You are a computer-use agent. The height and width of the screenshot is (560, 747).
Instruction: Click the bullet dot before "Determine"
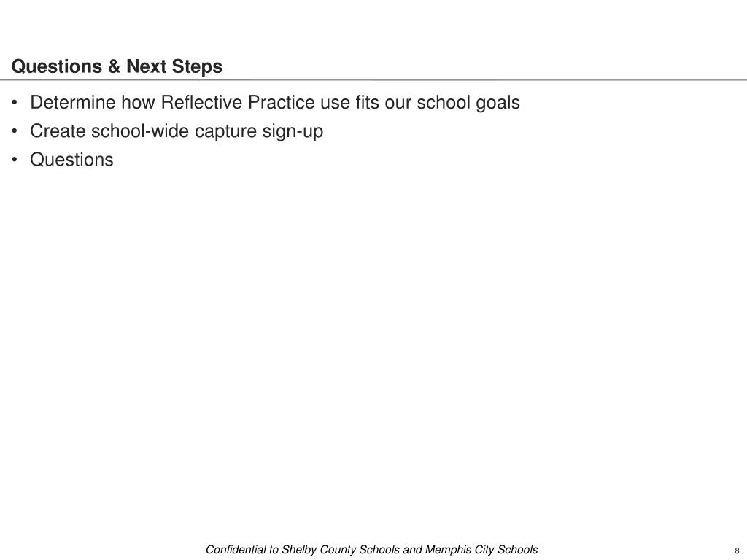(15, 103)
